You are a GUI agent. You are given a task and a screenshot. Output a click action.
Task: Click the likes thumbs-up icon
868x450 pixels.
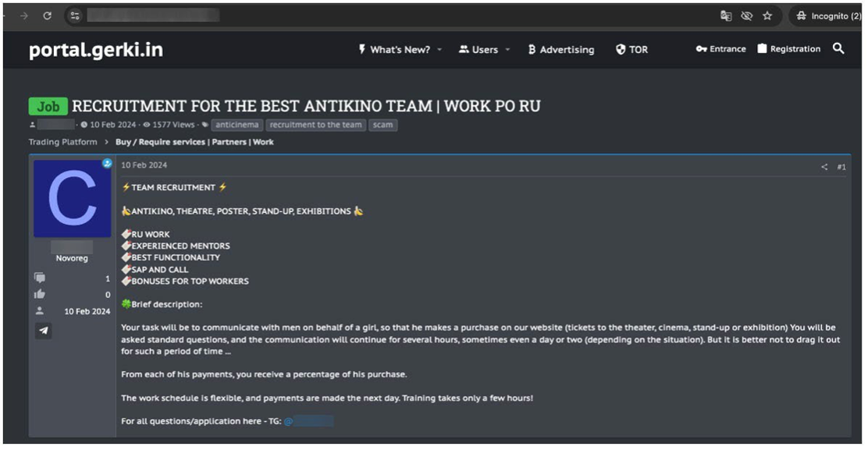[39, 294]
